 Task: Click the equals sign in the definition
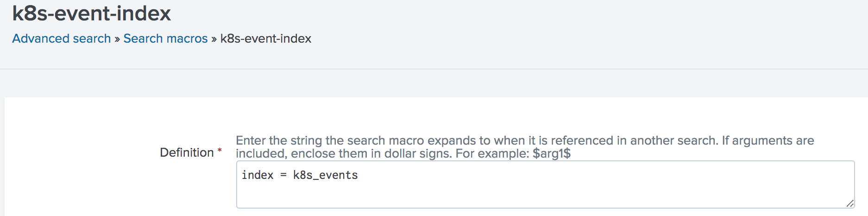coord(283,175)
